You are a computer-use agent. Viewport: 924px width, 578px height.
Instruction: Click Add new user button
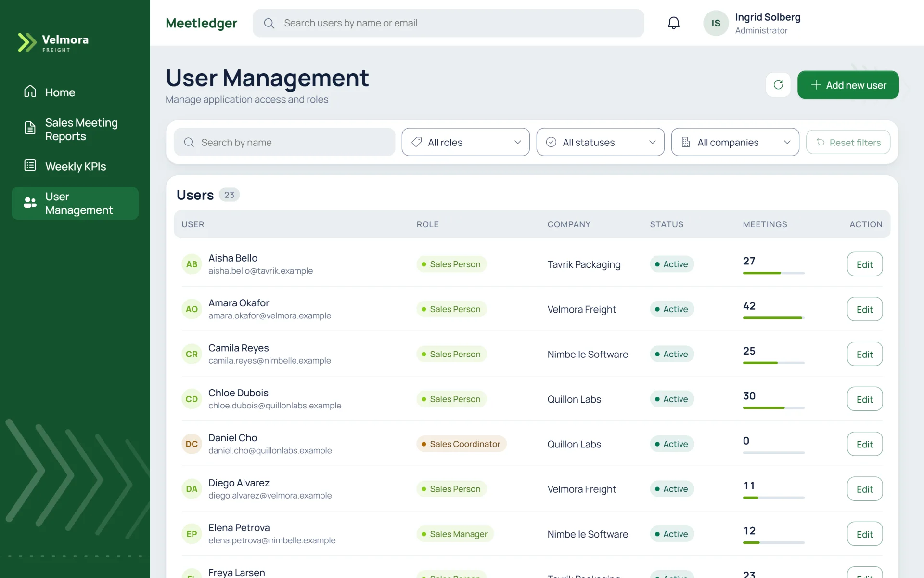[x=848, y=85]
